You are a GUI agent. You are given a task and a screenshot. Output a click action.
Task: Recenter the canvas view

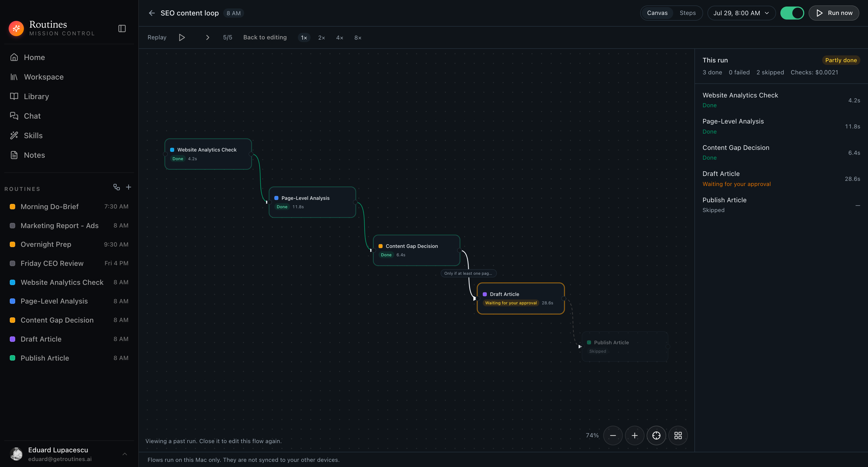656,436
